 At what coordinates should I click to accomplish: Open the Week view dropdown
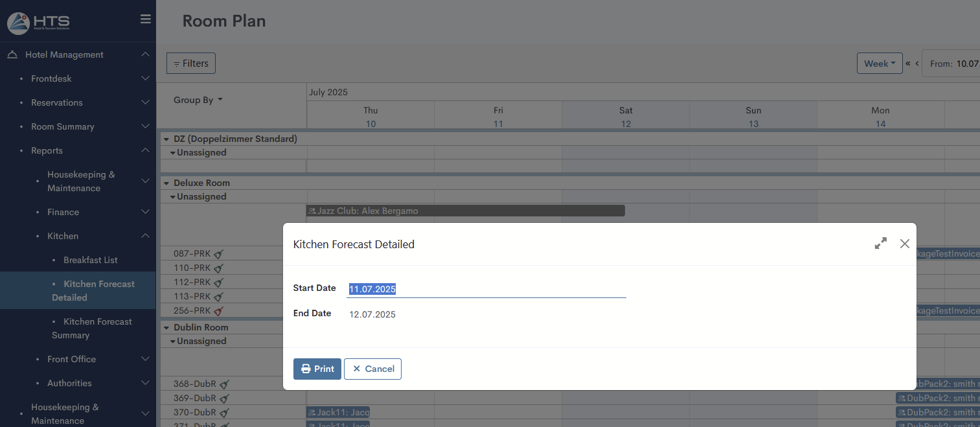coord(879,63)
